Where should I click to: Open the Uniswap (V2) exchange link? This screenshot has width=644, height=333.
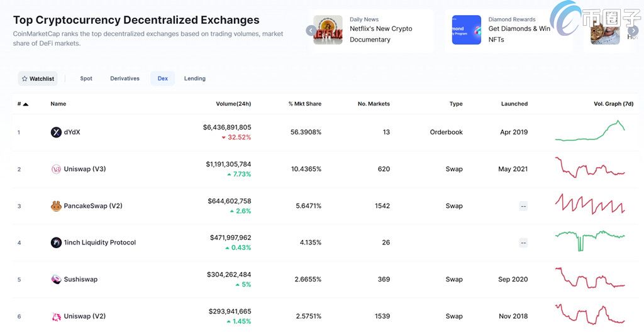tap(85, 316)
